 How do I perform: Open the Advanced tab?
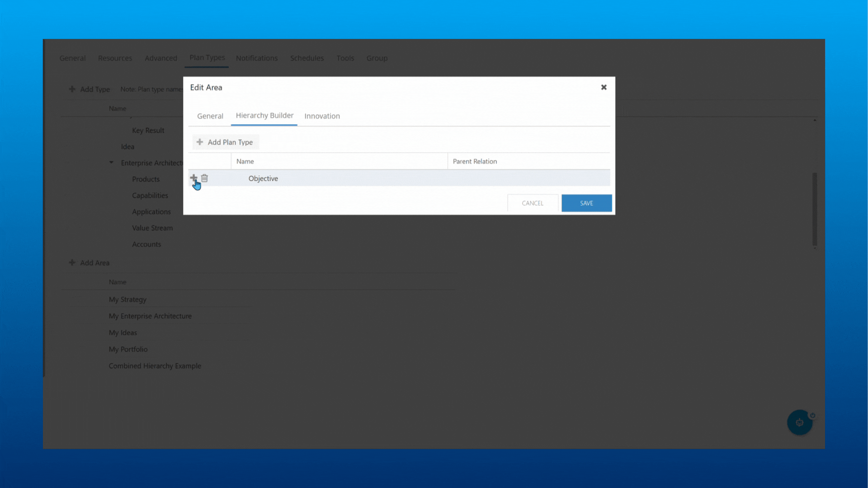pos(161,58)
